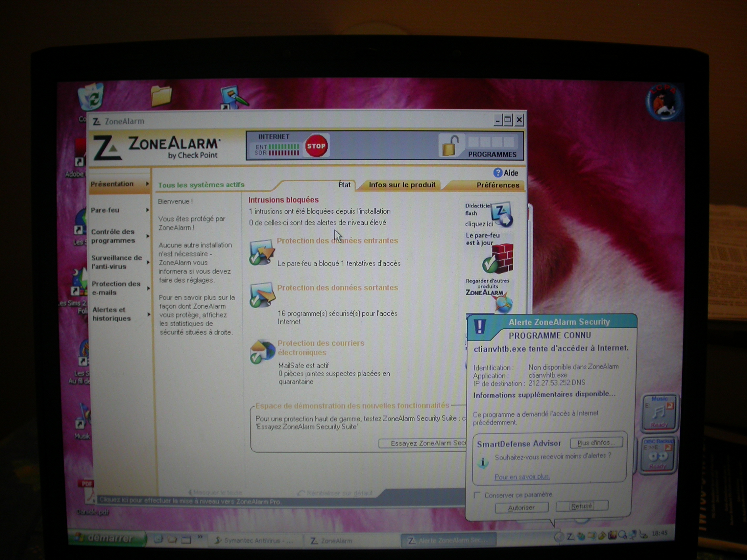This screenshot has width=747, height=560.
Task: Expand the quick launch chevron
Action: 200,537
